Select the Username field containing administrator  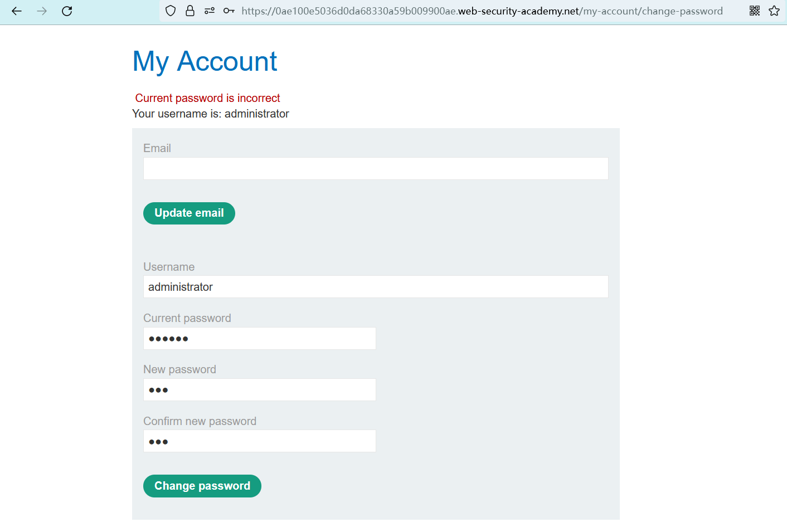(x=376, y=287)
